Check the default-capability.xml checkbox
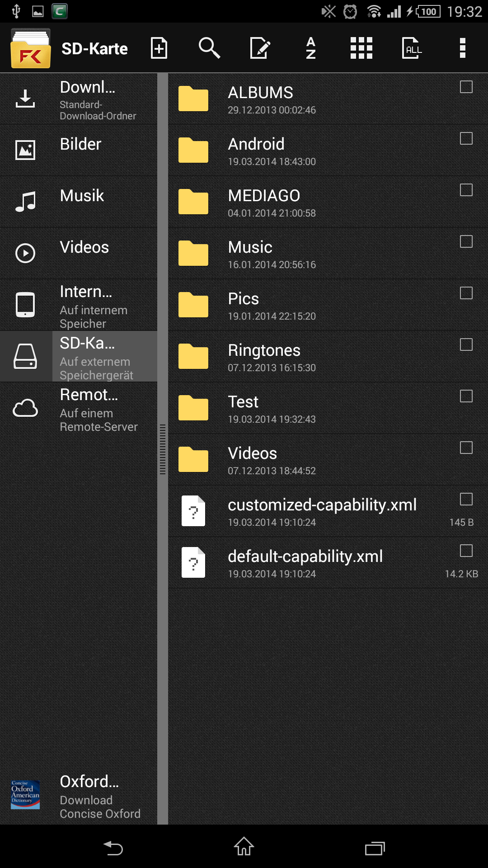Viewport: 488px width, 868px height. click(466, 551)
